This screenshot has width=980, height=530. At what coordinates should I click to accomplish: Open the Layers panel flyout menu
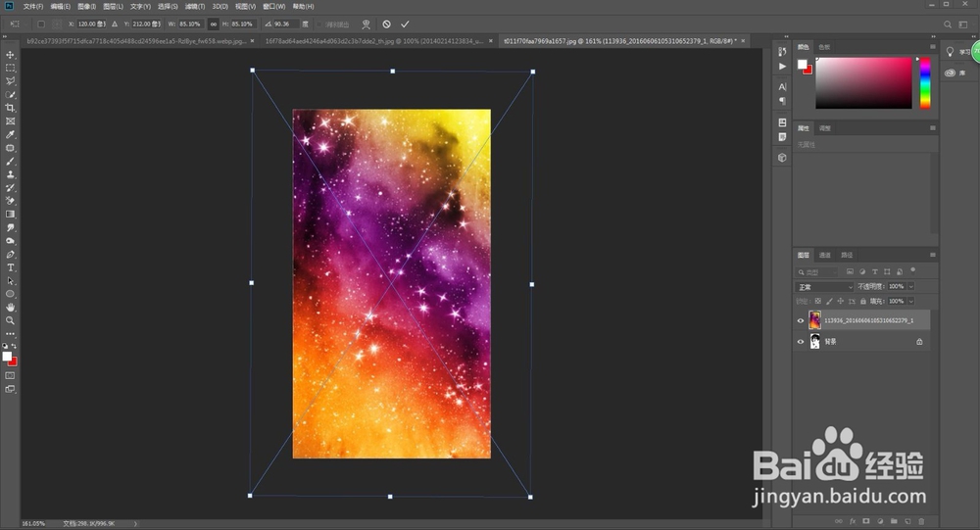[x=933, y=255]
